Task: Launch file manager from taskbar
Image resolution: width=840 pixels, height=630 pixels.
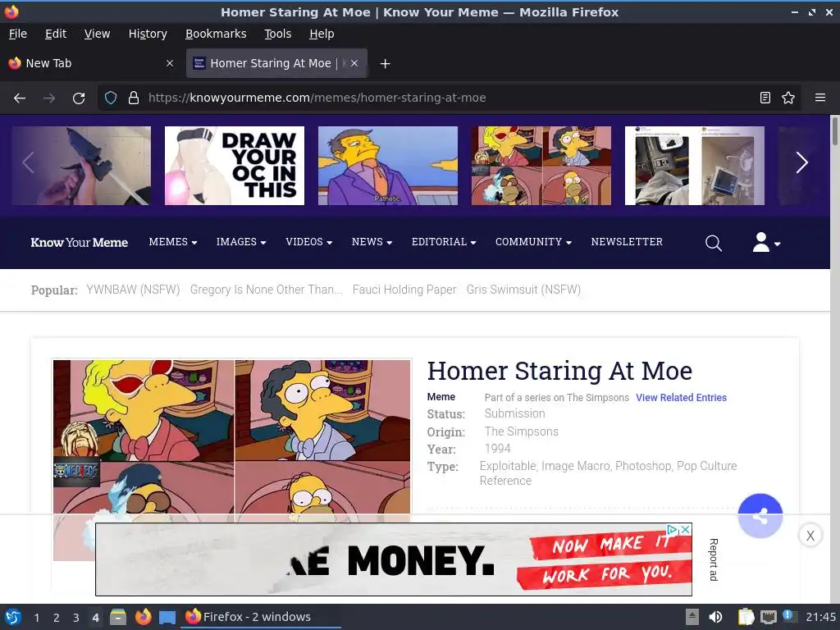Action: pos(118,617)
